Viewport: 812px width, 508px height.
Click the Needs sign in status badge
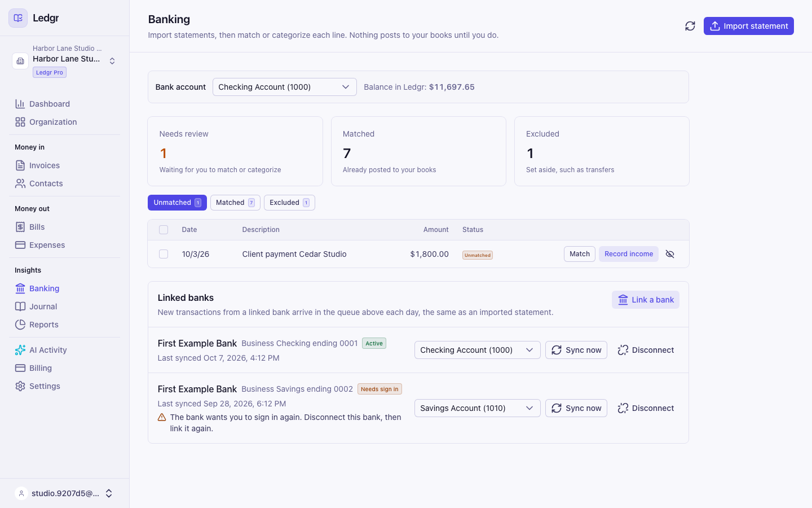(x=379, y=389)
